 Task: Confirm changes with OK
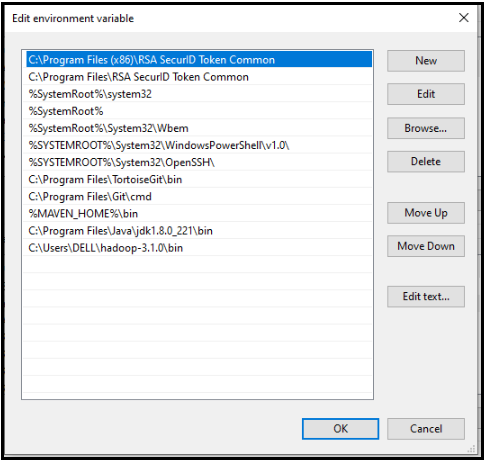[x=340, y=429]
